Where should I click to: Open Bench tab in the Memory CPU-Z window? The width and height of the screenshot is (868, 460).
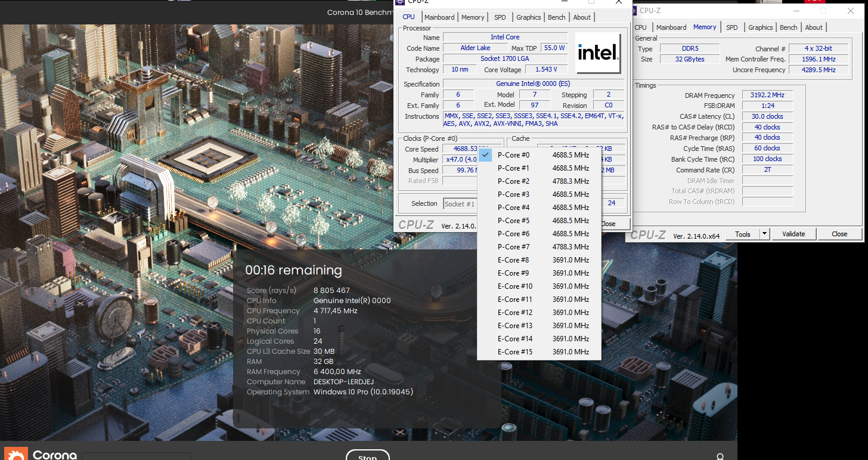(x=789, y=27)
